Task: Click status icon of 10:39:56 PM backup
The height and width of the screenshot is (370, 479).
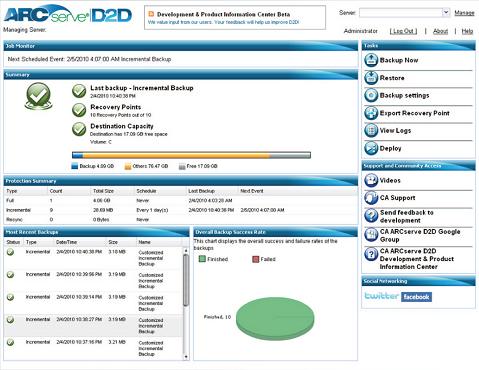Action: click(10, 275)
